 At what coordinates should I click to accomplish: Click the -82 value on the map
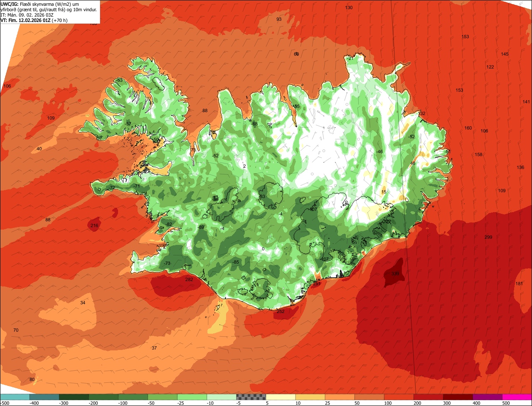(169, 225)
